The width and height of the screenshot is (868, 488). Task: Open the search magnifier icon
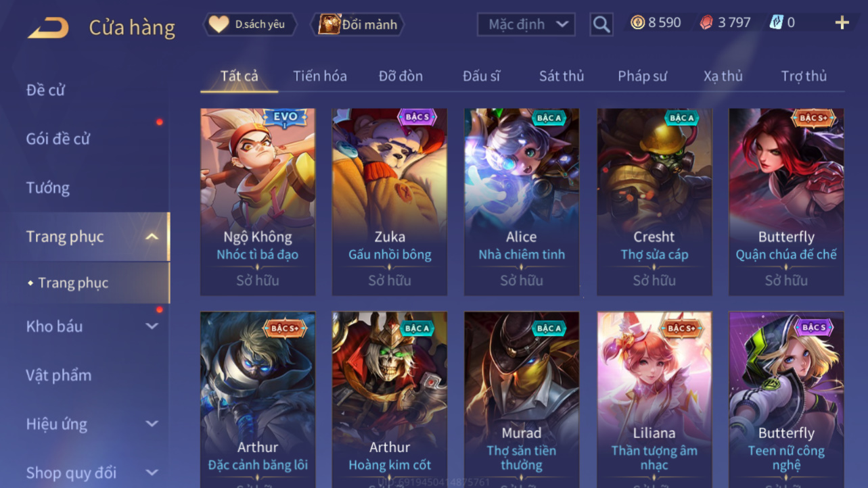pyautogui.click(x=601, y=25)
